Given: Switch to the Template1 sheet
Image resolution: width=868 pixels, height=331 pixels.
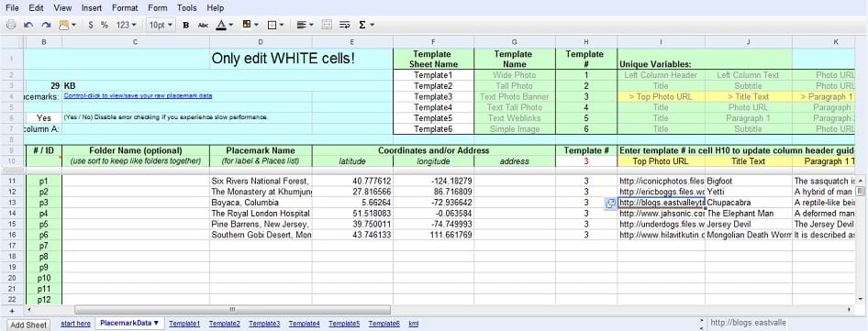Looking at the screenshot, I should (x=184, y=324).
